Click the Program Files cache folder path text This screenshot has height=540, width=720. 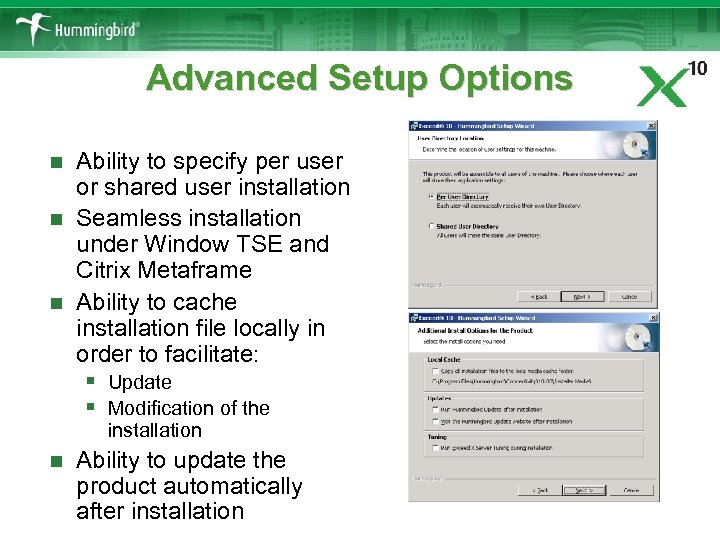pyautogui.click(x=512, y=381)
